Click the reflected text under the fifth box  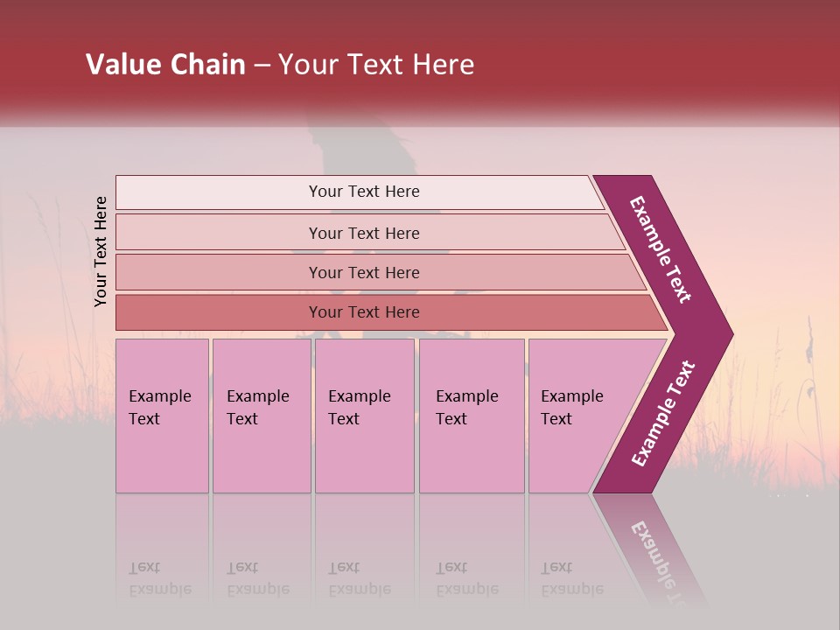572,579
